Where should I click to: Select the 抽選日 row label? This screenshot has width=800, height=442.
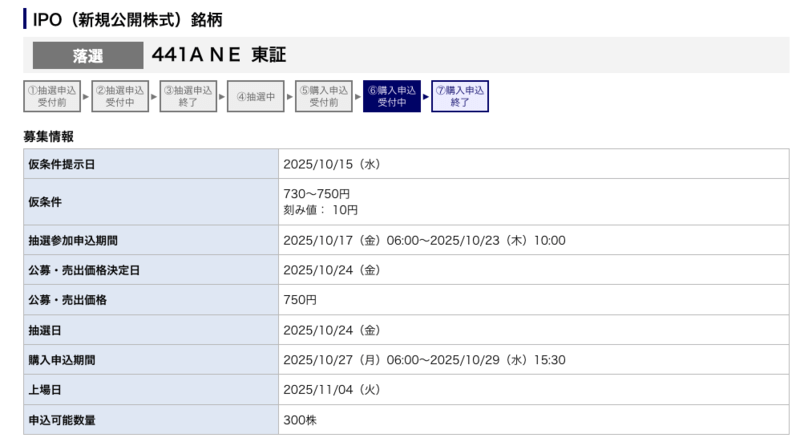click(x=48, y=330)
